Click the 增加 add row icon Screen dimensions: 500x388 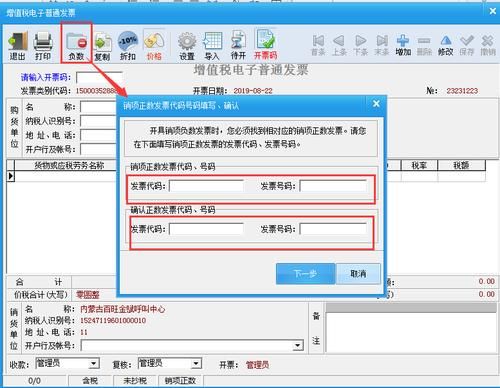(x=403, y=45)
